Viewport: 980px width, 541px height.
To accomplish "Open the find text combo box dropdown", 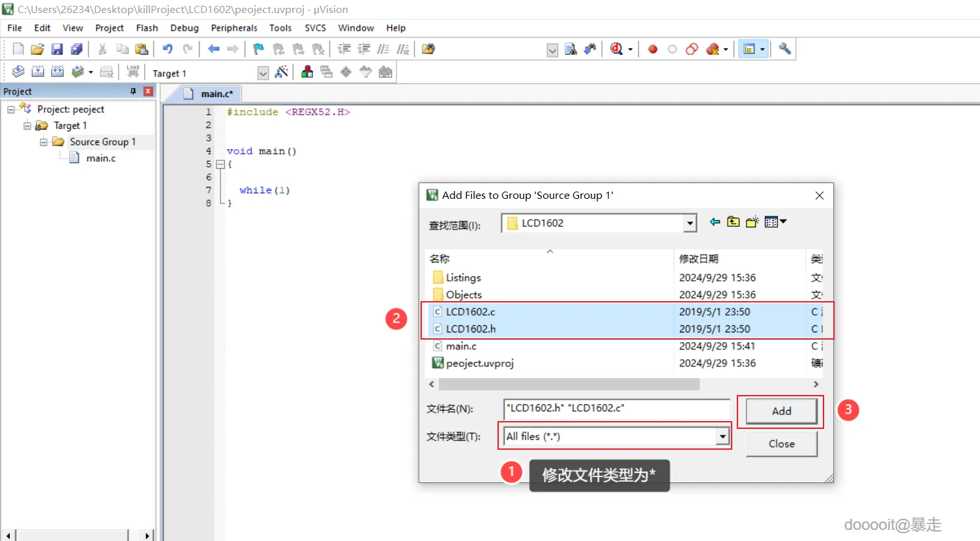I will 552,50.
